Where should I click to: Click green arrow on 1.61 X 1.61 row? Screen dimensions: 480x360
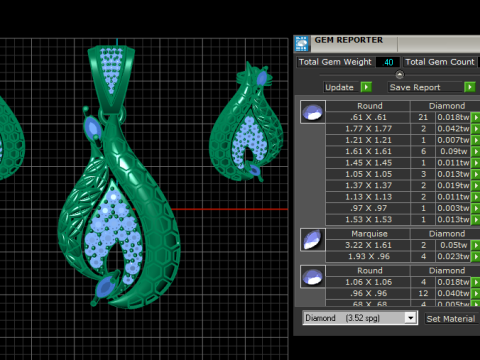pos(475,151)
